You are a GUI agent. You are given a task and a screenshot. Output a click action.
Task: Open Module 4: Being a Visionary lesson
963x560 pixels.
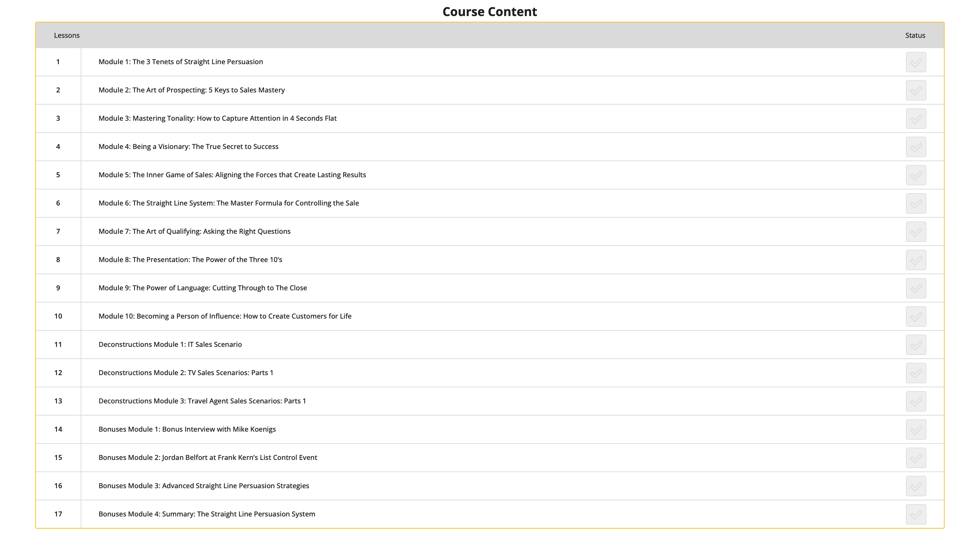[x=188, y=147]
